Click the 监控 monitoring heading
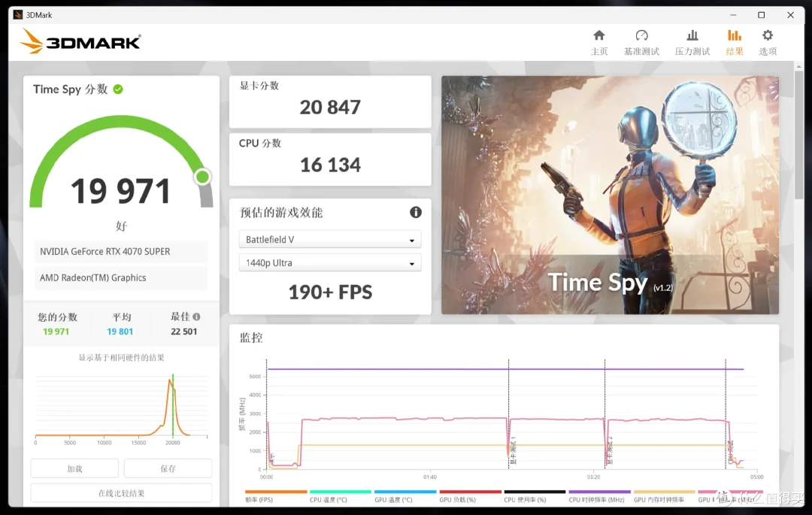This screenshot has height=515, width=812. pos(251,338)
